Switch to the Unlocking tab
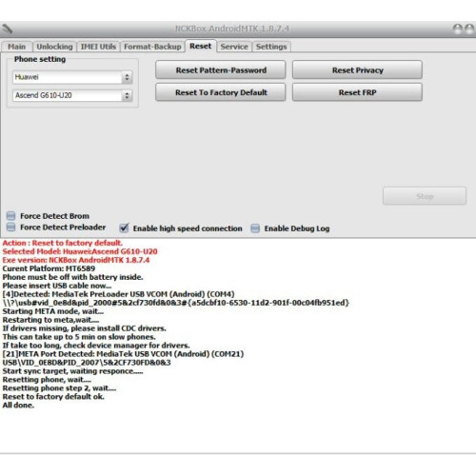Viewport: 476px width, 476px height. tap(54, 47)
